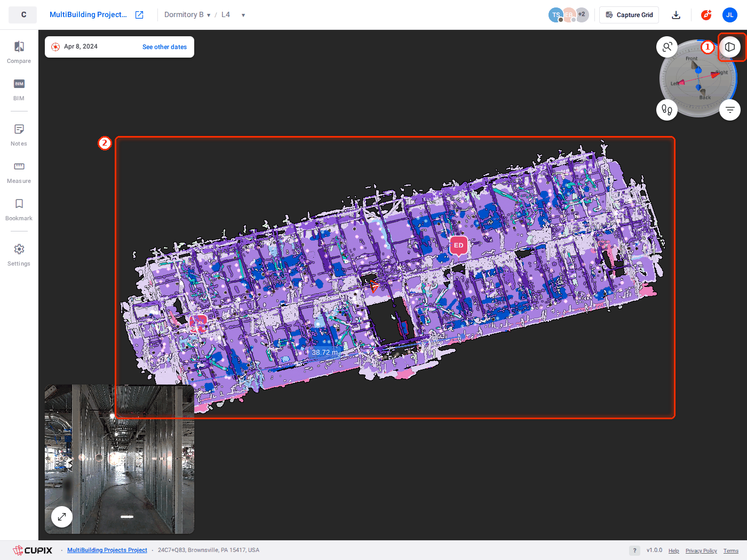The width and height of the screenshot is (747, 560).
Task: Click the Front label on the view compass
Action: (692, 59)
